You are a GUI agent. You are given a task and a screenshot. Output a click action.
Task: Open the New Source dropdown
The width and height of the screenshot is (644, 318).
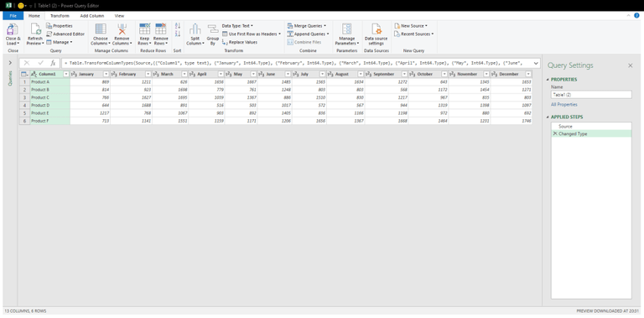click(x=411, y=26)
